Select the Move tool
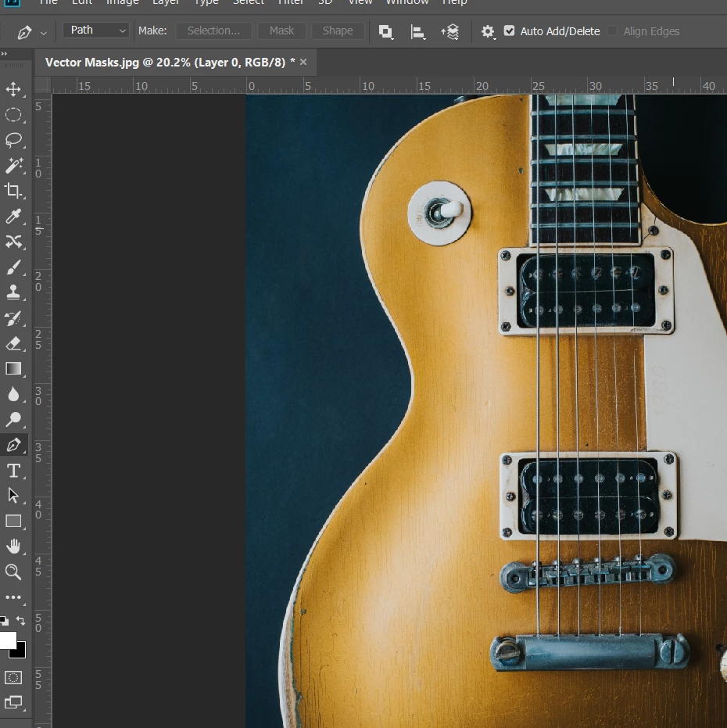 tap(13, 89)
